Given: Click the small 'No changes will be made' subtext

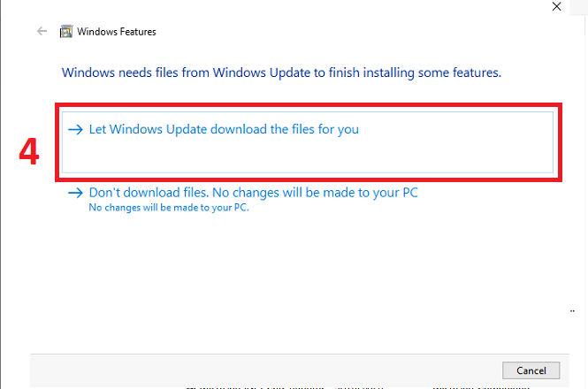Looking at the screenshot, I should click(169, 208).
